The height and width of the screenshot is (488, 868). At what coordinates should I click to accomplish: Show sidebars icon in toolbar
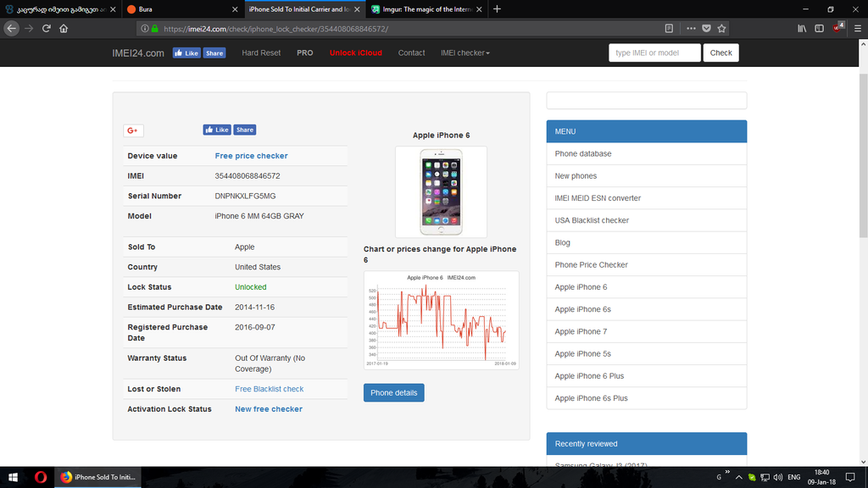point(820,28)
